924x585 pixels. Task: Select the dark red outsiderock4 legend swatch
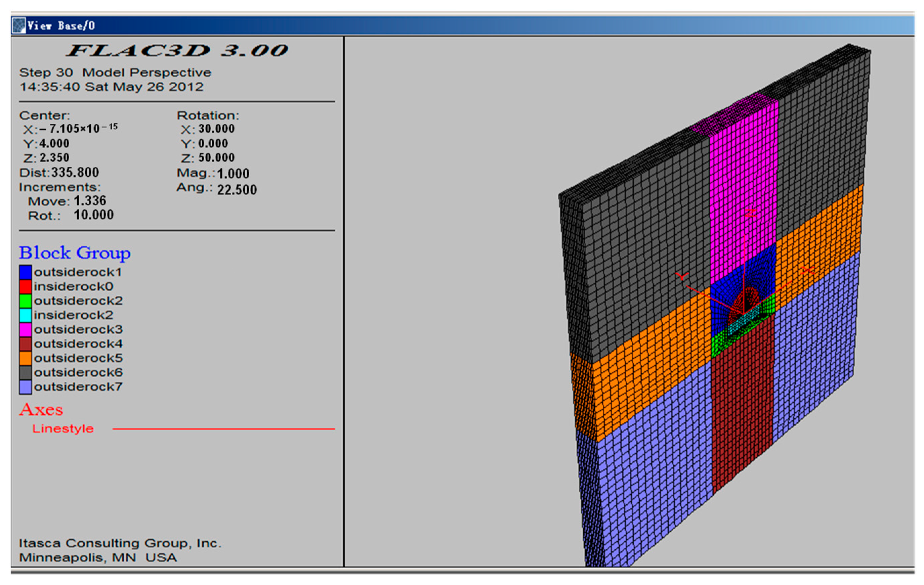[25, 343]
